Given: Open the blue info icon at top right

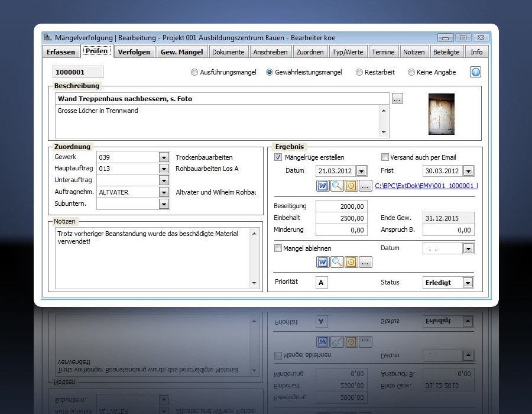Looking at the screenshot, I should (x=475, y=72).
